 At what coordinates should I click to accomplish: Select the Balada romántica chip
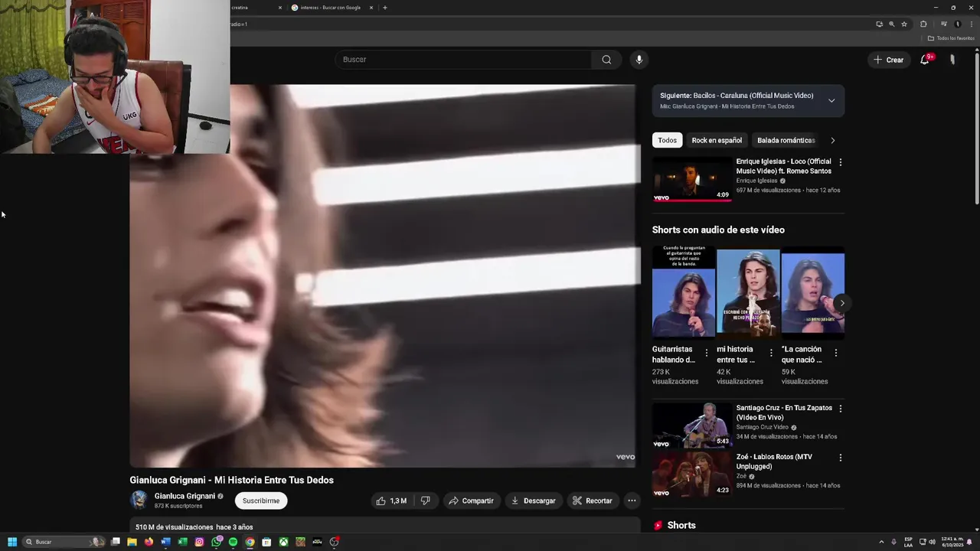click(786, 140)
